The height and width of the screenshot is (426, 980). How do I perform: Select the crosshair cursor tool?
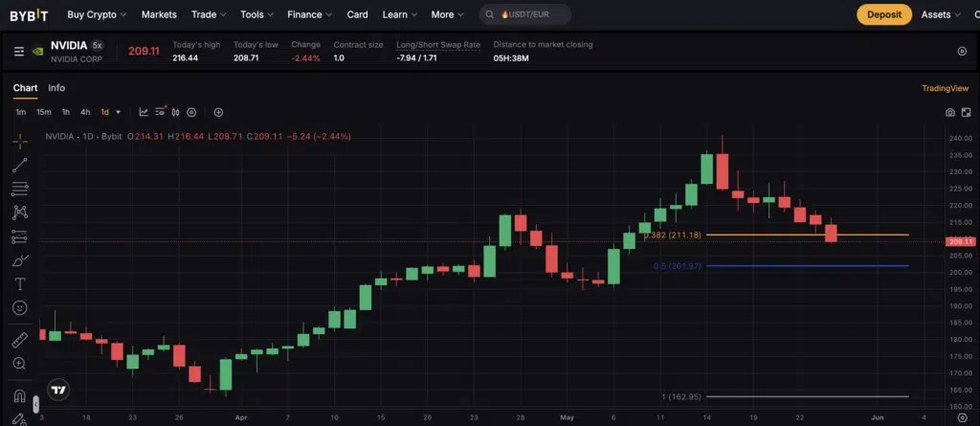(x=20, y=142)
